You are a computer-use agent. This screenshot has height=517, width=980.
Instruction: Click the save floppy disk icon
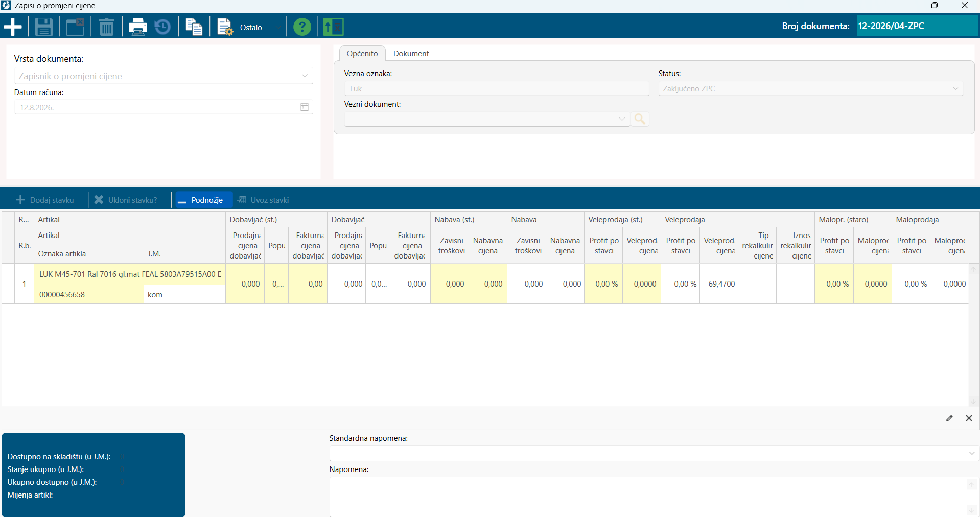point(44,27)
